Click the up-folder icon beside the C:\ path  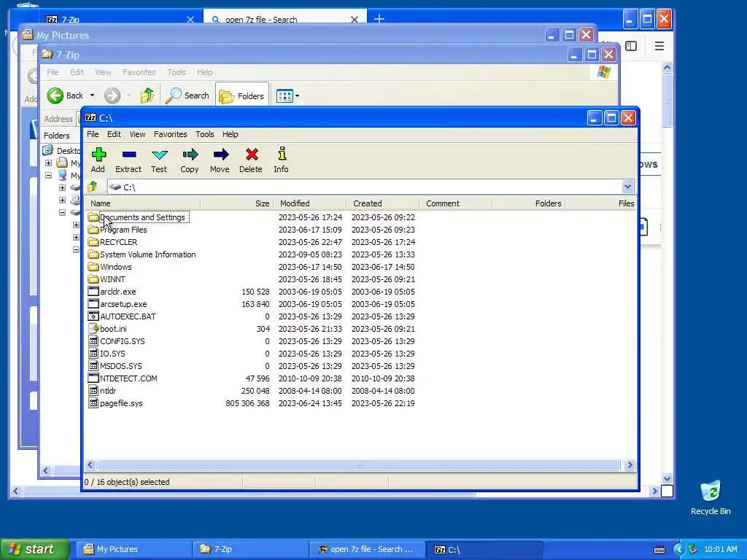point(93,187)
